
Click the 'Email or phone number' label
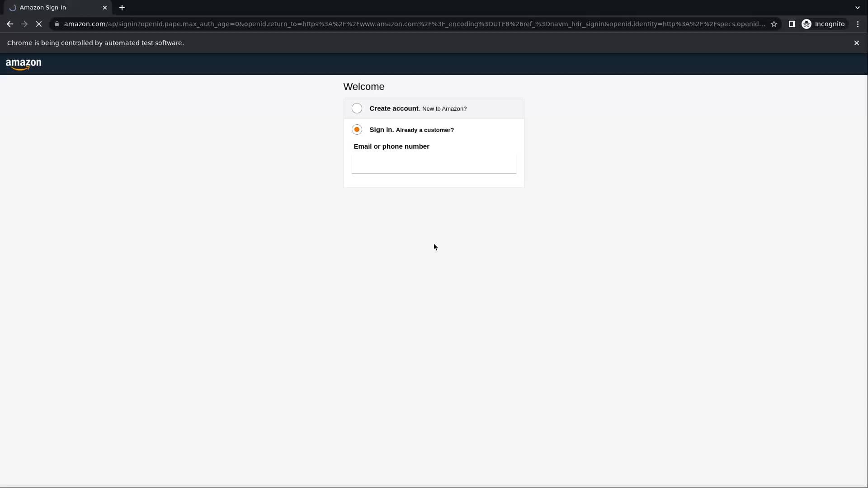392,146
